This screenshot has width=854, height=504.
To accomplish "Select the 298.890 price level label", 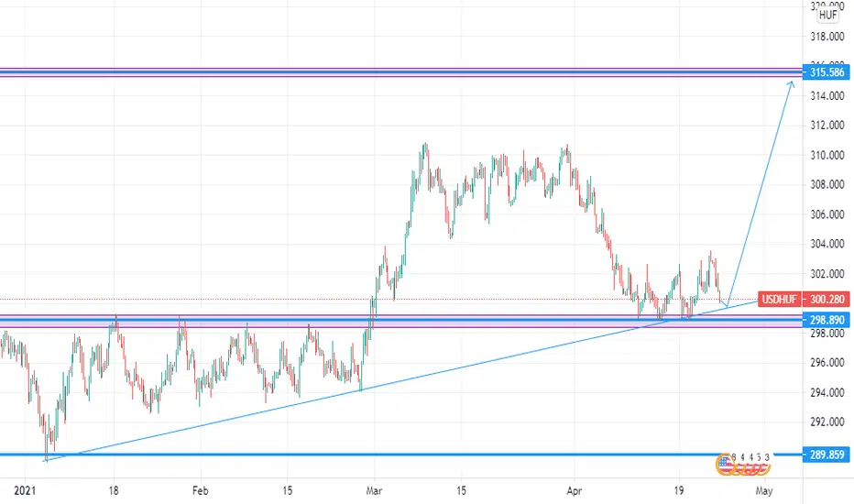I will pyautogui.click(x=827, y=320).
